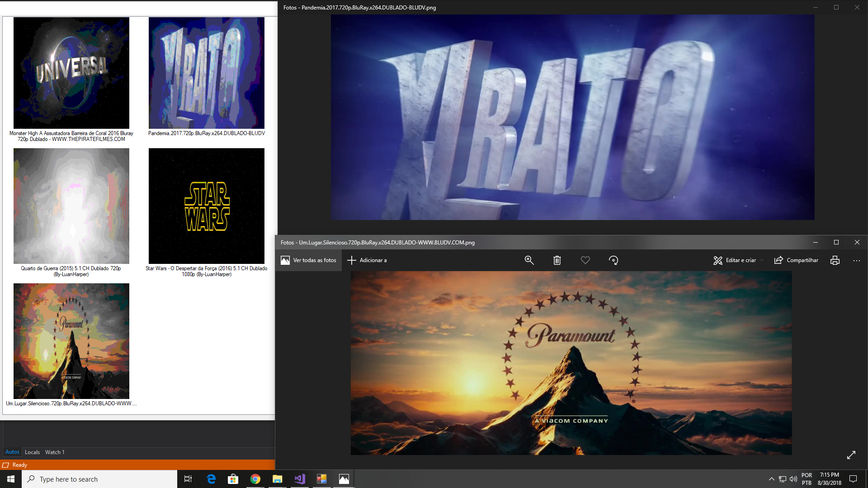Viewport: 868px width, 488px height.
Task: Click the Paramount image in Fotos viewer
Action: [571, 363]
